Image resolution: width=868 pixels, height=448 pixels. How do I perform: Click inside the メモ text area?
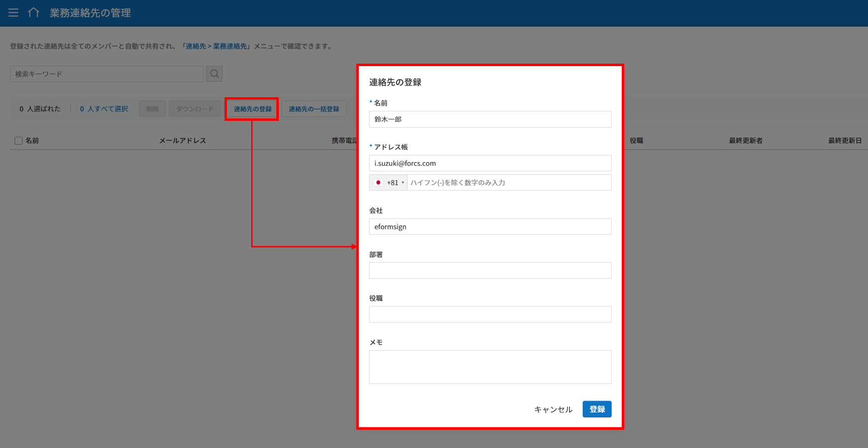tap(490, 367)
